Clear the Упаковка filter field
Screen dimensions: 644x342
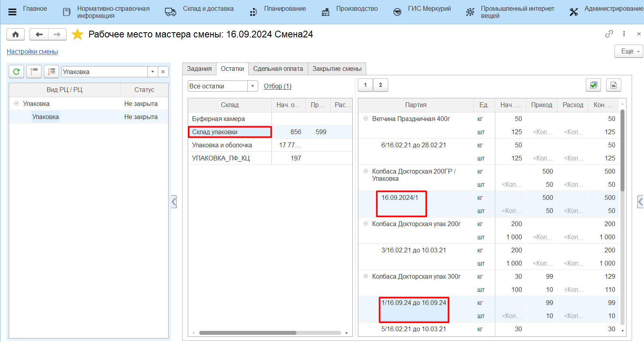pos(163,72)
